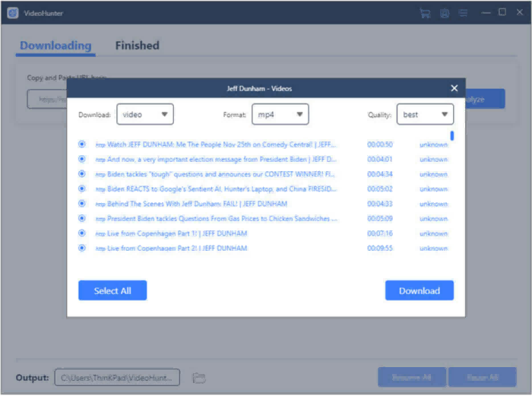The height and width of the screenshot is (396, 532).
Task: Open the Download type dropdown showing video
Action: click(145, 114)
